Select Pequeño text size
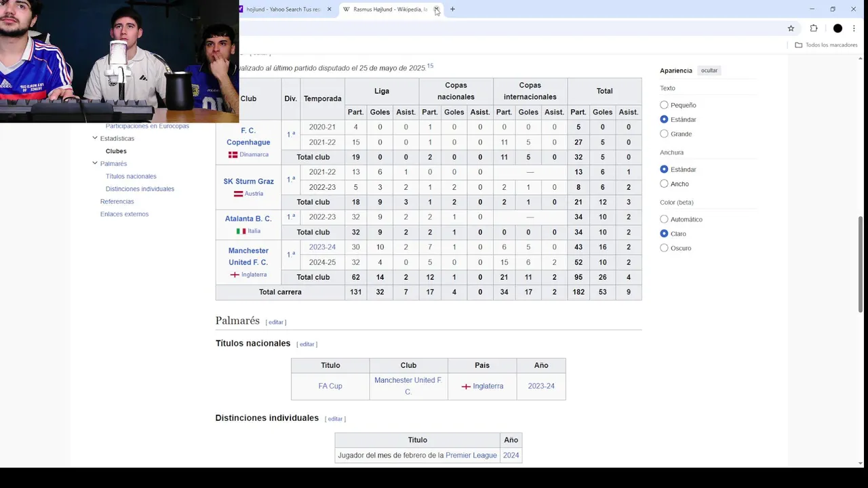The height and width of the screenshot is (488, 868). point(664,105)
